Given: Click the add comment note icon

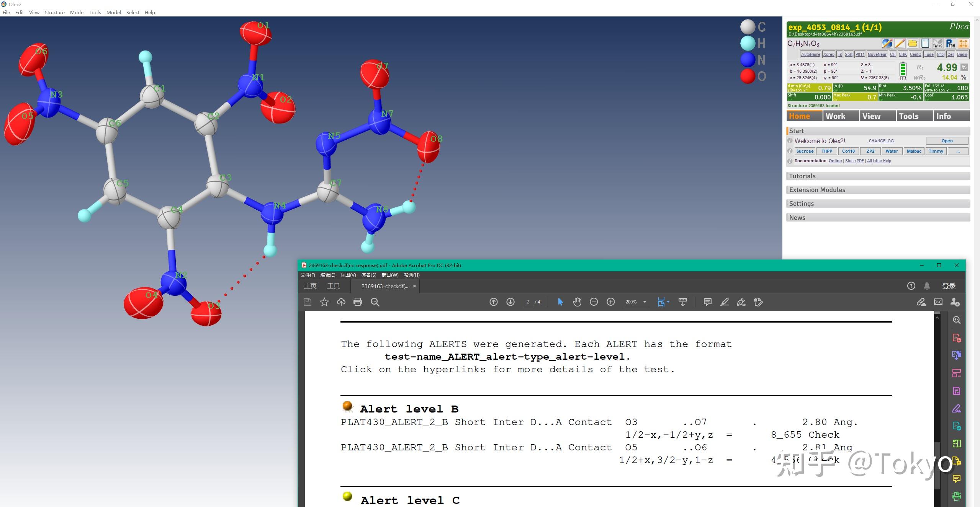Looking at the screenshot, I should [707, 302].
